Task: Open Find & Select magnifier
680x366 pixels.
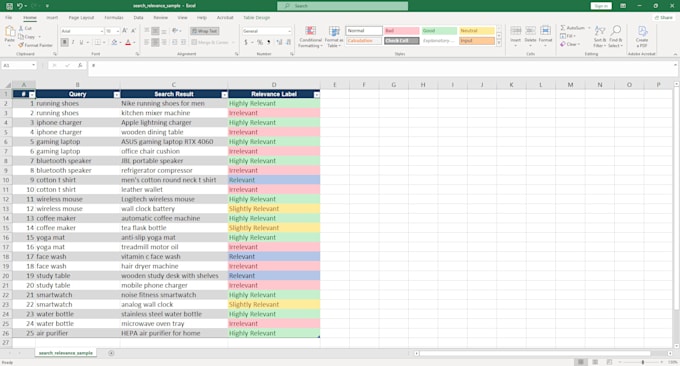Action: 615,36
